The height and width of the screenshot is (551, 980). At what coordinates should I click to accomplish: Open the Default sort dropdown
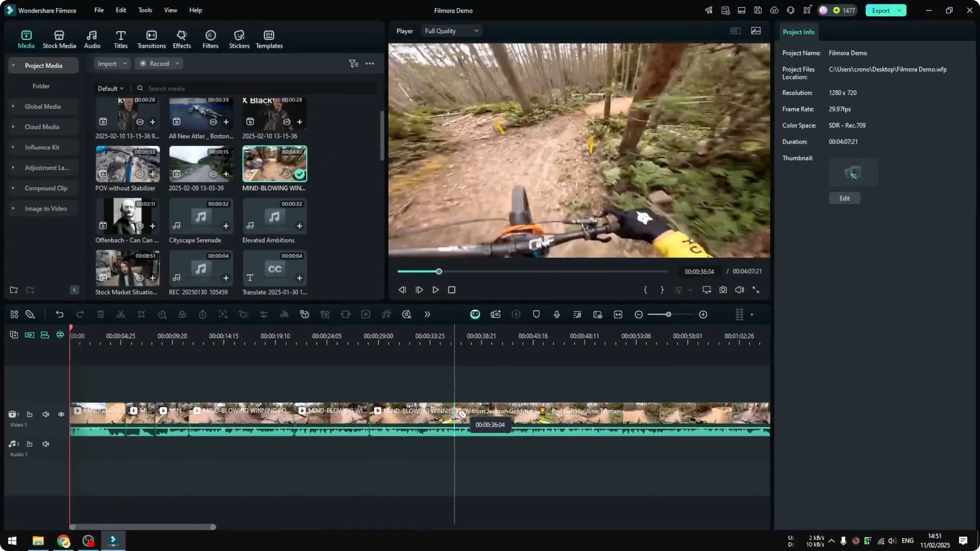click(110, 88)
